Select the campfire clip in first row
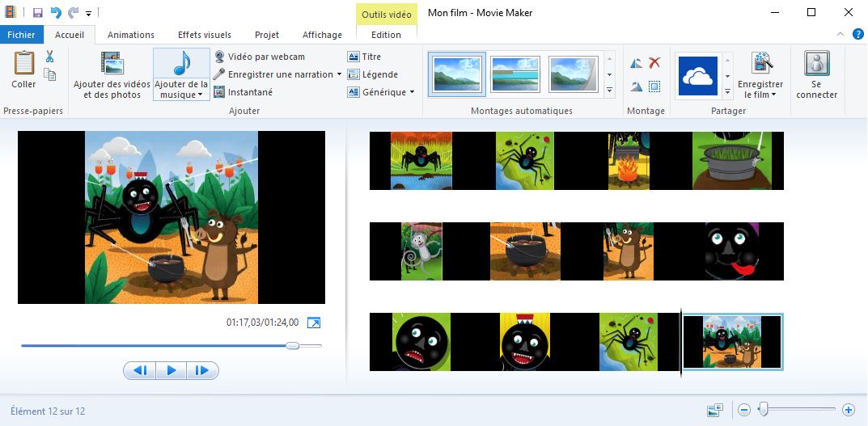 coord(629,160)
